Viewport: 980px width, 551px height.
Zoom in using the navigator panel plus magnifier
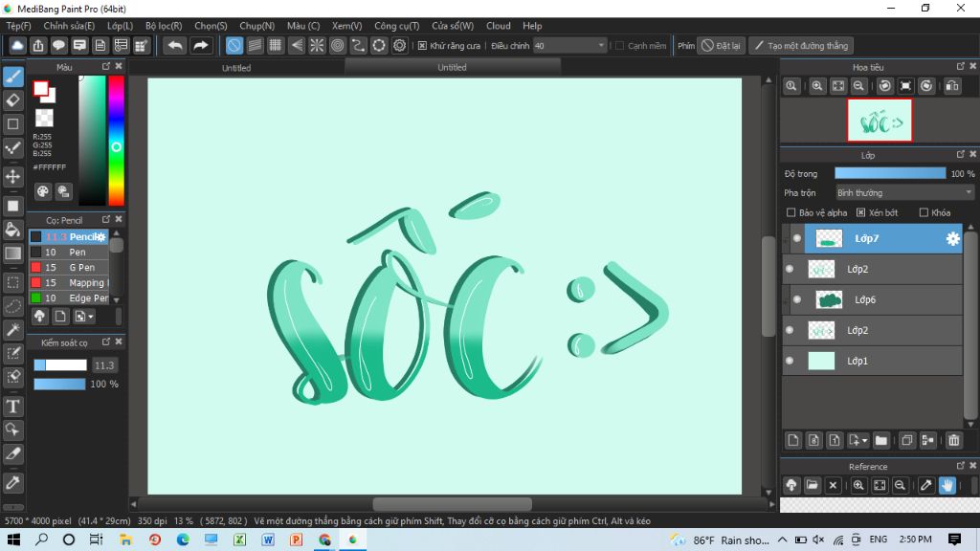point(817,86)
